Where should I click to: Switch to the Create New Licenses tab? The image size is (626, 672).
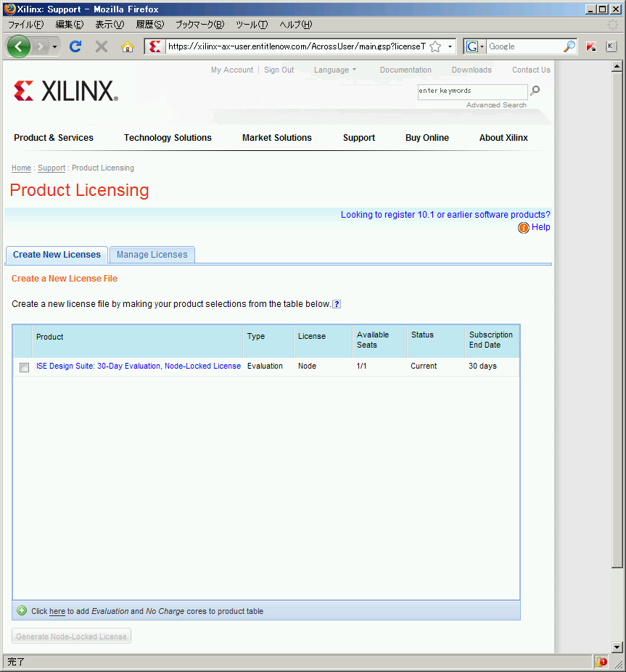tap(57, 255)
